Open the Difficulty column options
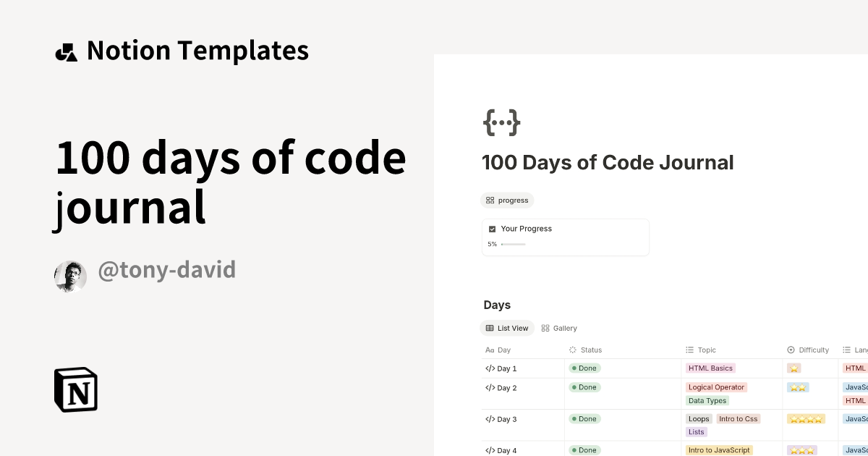868x456 pixels. [x=808, y=350]
